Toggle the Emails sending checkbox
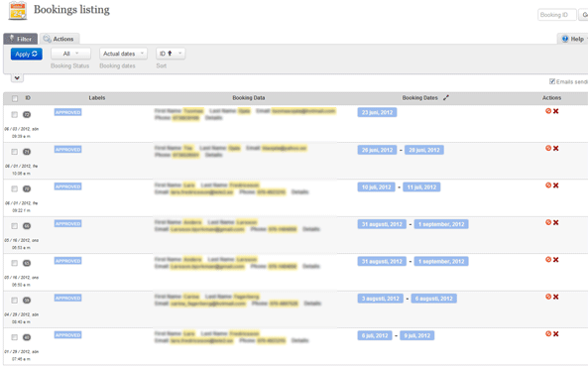The height and width of the screenshot is (370, 588). [x=552, y=81]
